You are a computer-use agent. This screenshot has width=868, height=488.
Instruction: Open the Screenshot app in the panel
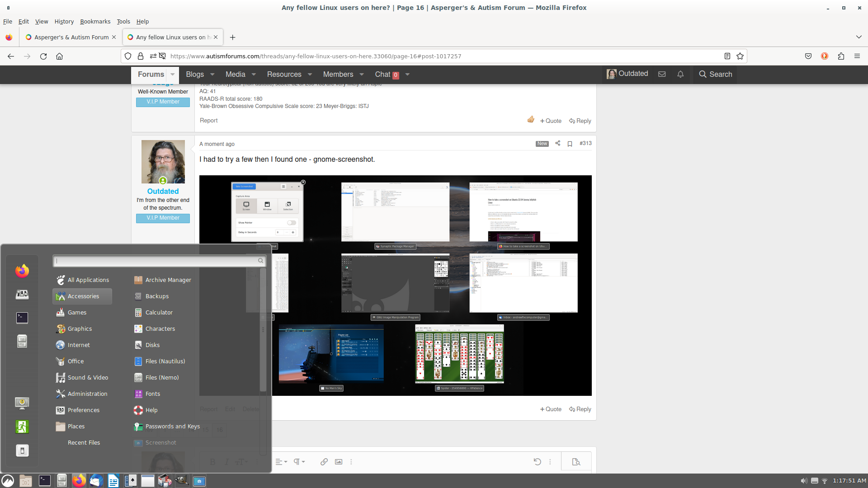(x=199, y=481)
